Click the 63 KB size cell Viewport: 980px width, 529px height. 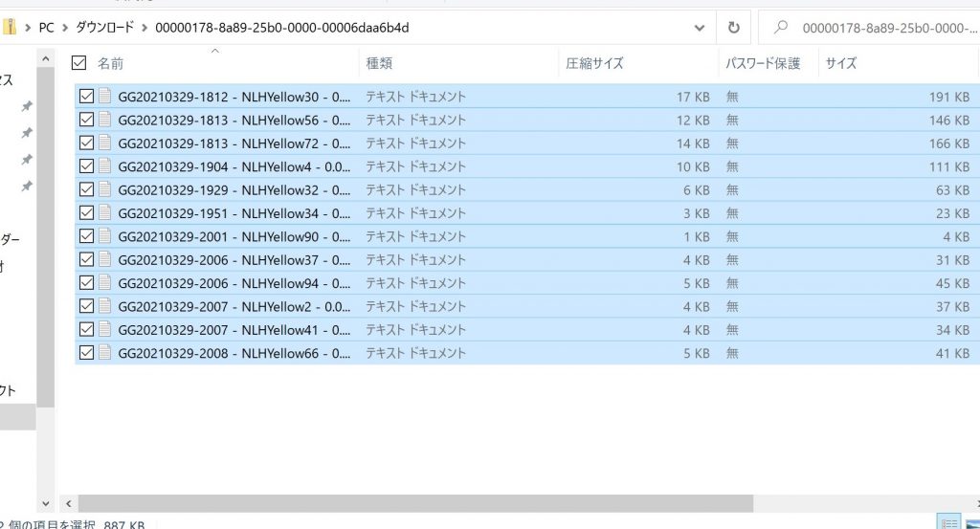[952, 189]
